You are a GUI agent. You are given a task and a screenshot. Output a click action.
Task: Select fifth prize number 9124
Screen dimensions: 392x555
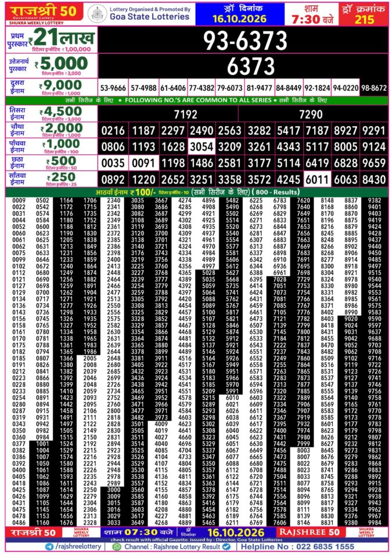point(374,146)
